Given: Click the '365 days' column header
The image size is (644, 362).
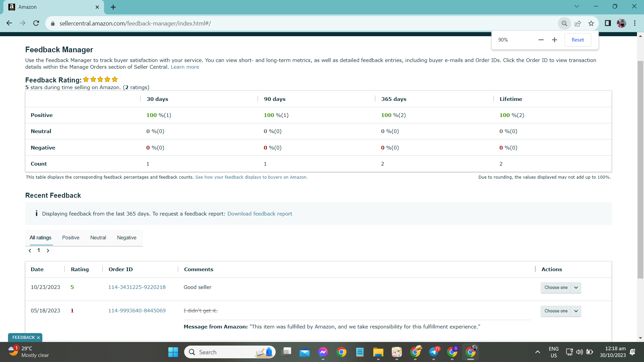Looking at the screenshot, I should (x=394, y=99).
